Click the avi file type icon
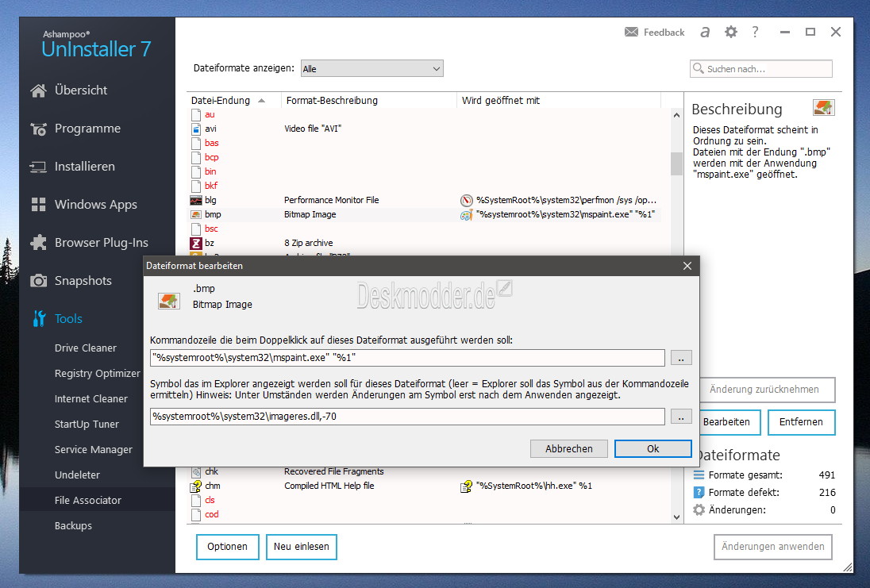The image size is (870, 588). (196, 129)
